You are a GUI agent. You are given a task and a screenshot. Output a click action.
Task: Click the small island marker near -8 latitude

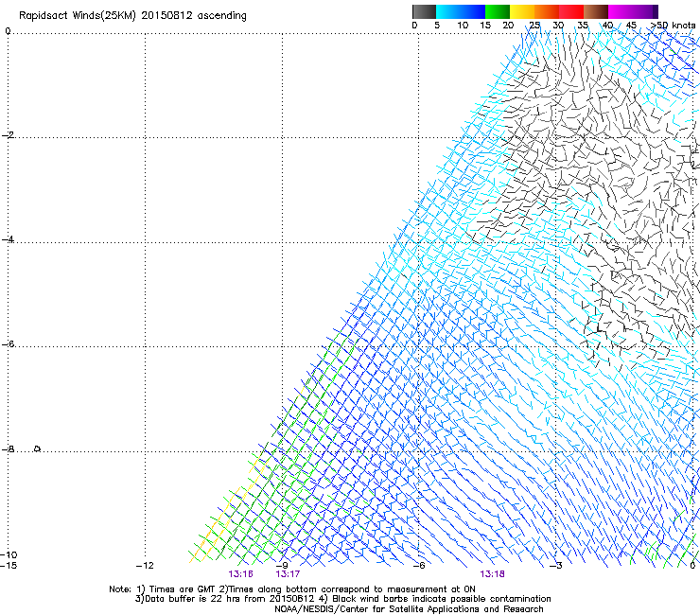pos(38,448)
